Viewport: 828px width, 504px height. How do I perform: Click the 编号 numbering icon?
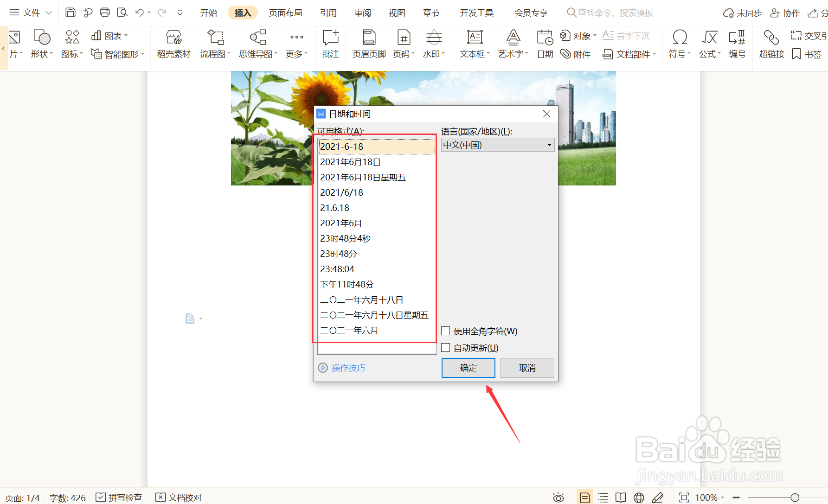coord(737,45)
